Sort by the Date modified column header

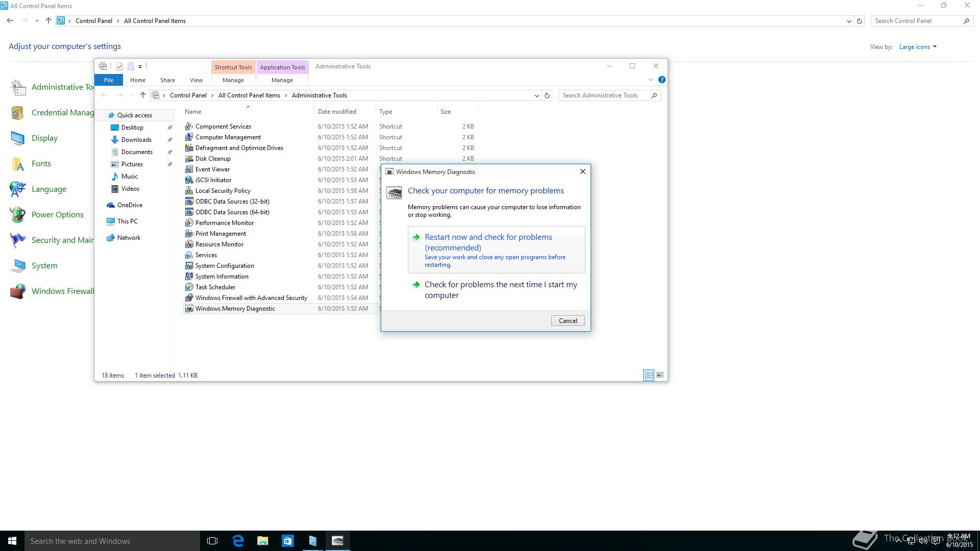[x=345, y=112]
